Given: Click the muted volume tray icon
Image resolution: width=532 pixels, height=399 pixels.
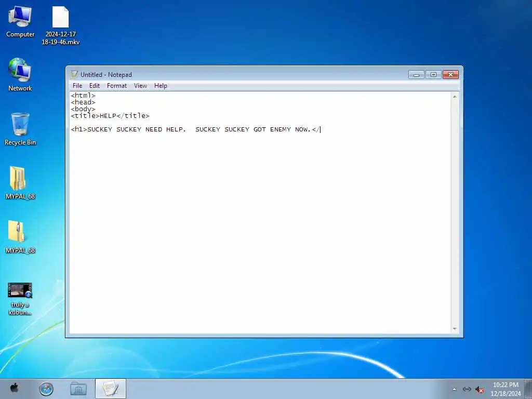Looking at the screenshot, I should tap(480, 390).
